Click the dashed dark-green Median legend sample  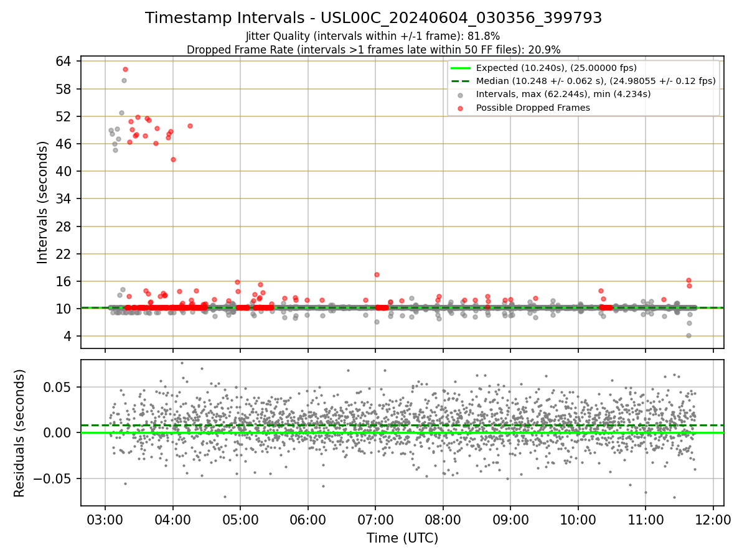coord(461,82)
